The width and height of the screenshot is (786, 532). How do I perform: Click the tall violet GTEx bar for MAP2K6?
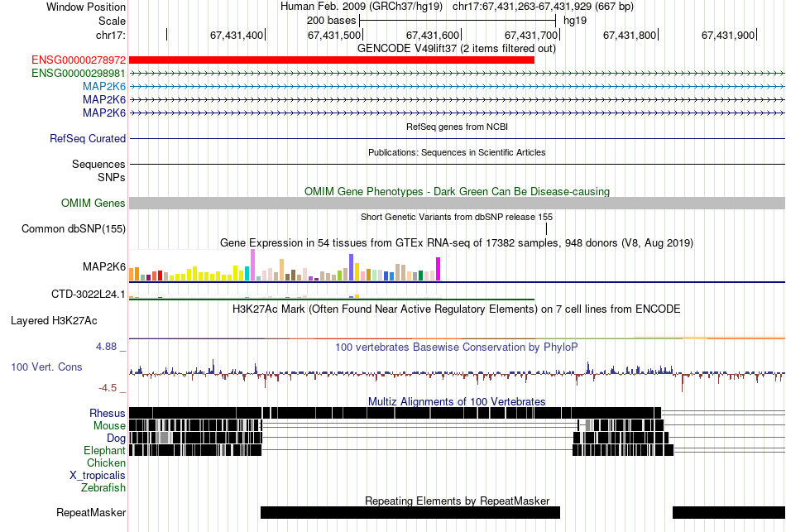[x=252, y=265]
